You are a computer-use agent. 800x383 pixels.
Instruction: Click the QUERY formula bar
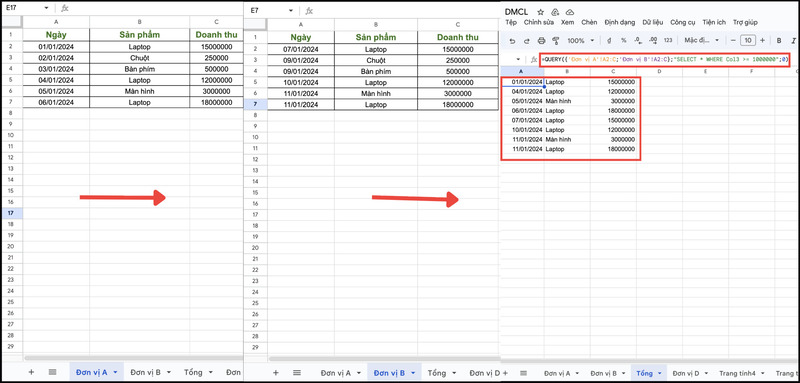pos(665,59)
